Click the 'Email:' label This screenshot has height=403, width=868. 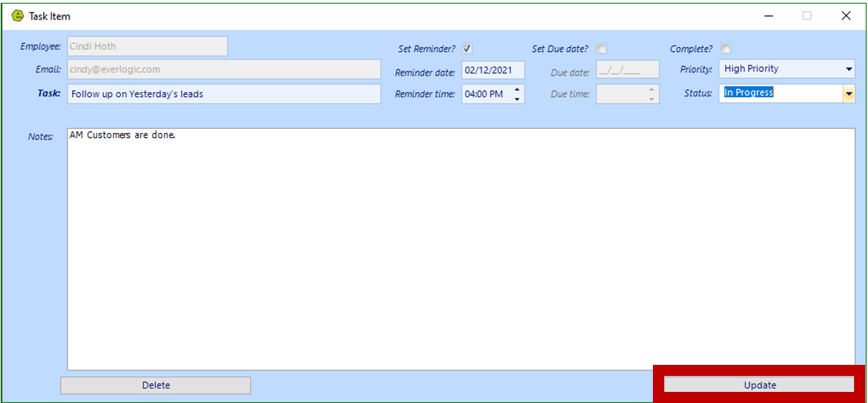coord(49,69)
